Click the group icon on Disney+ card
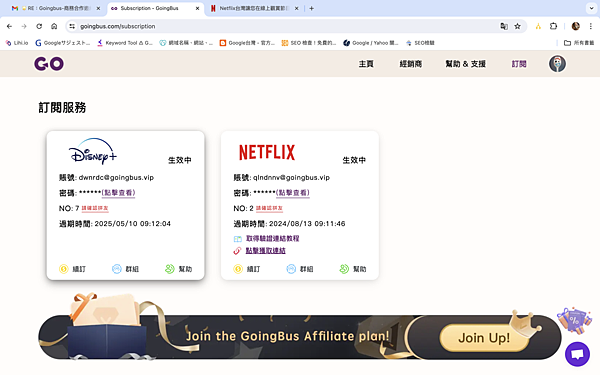 tap(117, 269)
